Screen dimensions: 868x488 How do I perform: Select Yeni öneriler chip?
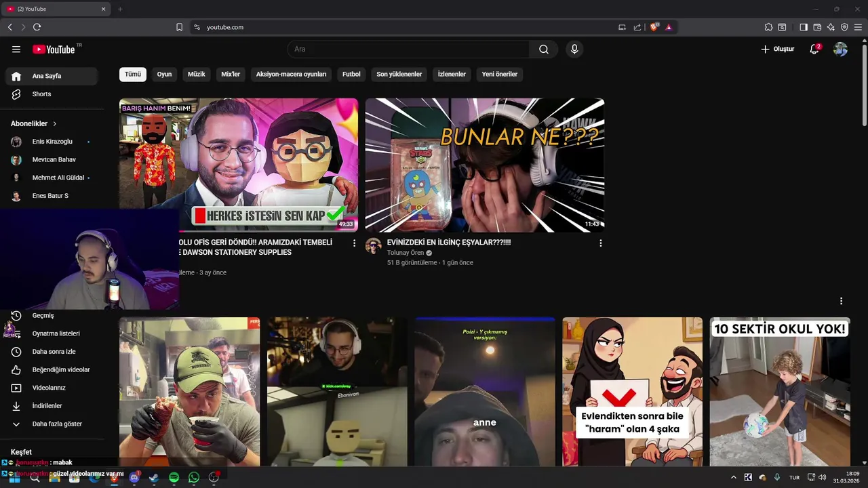pos(500,75)
